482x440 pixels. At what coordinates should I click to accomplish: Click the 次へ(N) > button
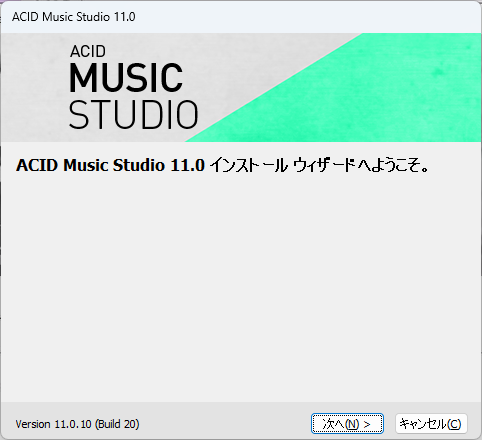(x=347, y=424)
